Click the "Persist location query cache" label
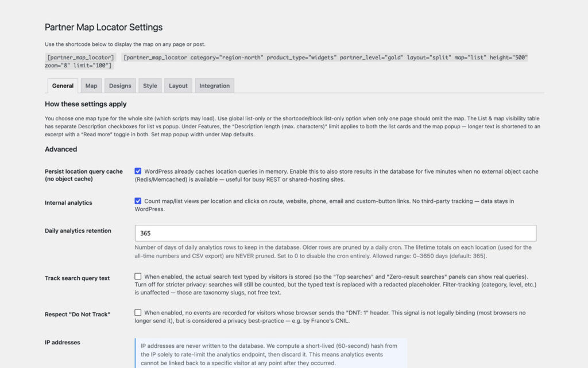Image resolution: width=588 pixels, height=368 pixels. tap(84, 175)
